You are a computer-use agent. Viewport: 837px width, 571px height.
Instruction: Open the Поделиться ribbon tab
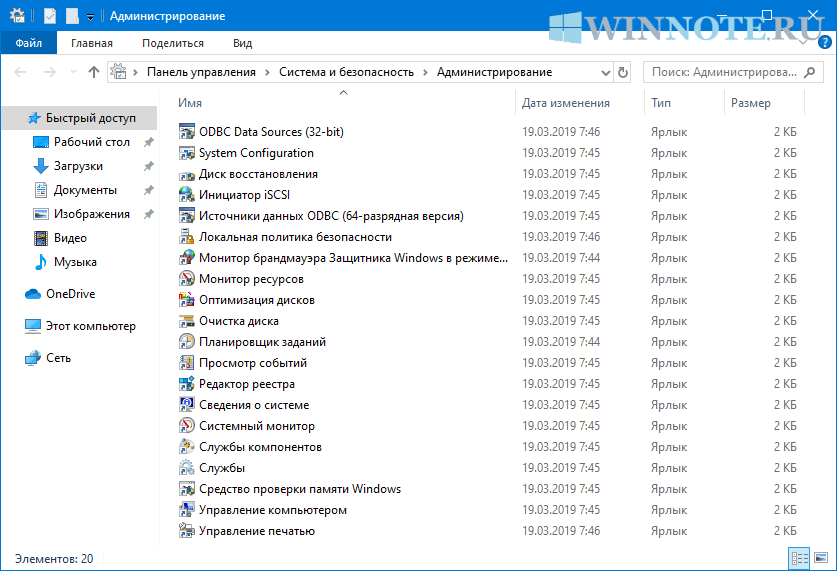pyautogui.click(x=173, y=43)
